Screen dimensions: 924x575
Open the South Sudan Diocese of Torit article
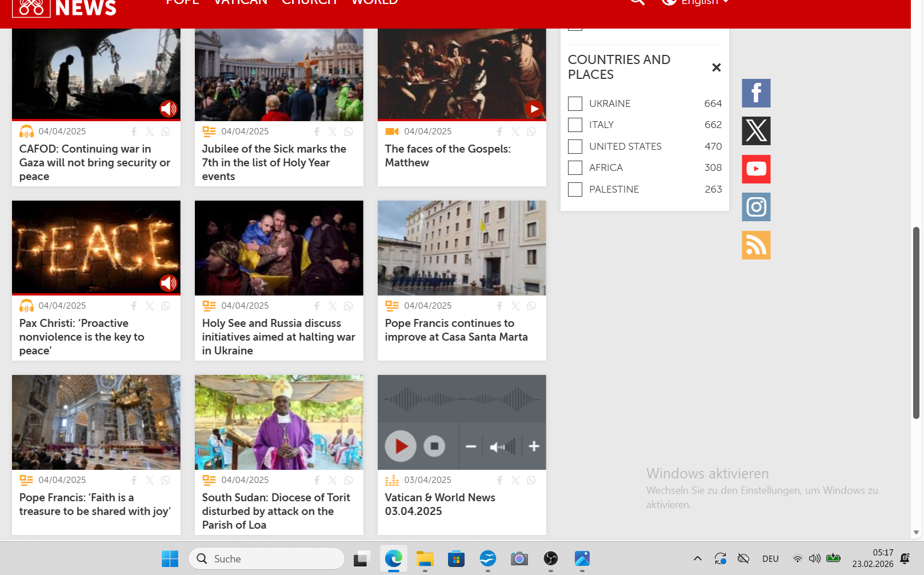pyautogui.click(x=276, y=511)
